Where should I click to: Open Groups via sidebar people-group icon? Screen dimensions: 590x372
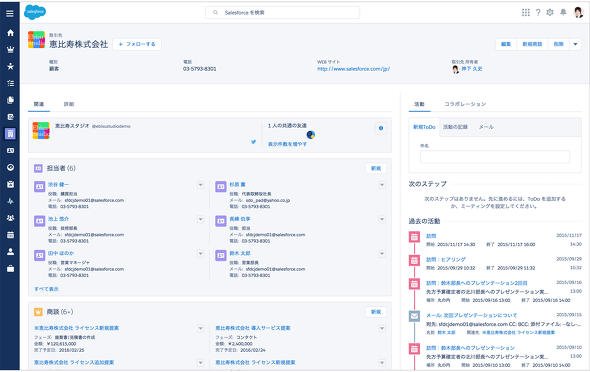(10, 218)
